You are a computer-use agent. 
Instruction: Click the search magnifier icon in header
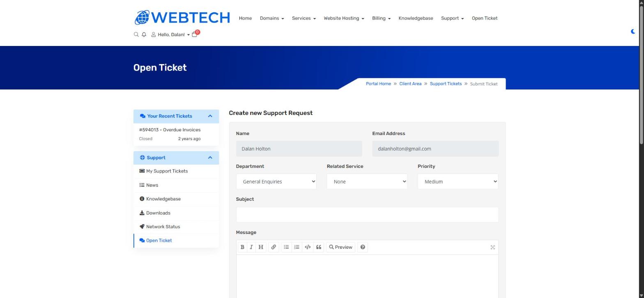[x=136, y=34]
